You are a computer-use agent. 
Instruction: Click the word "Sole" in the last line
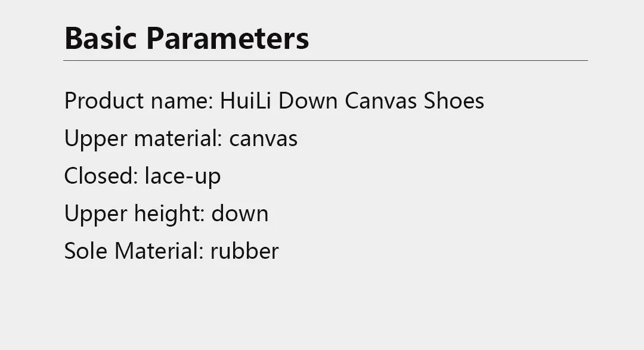click(x=86, y=251)
